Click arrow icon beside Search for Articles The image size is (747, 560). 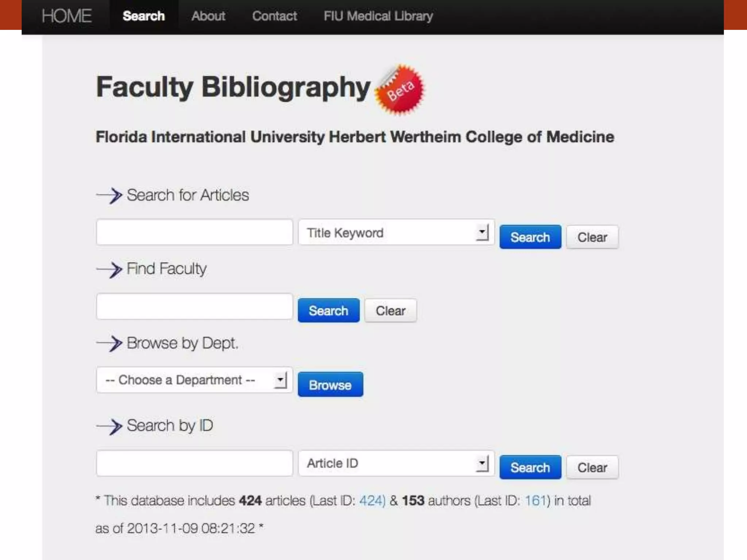pos(109,195)
